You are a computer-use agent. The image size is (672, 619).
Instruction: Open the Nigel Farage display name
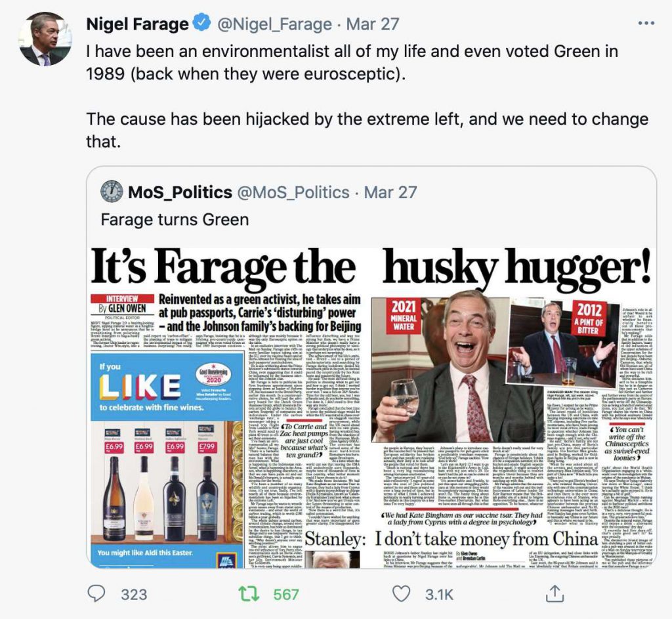coord(137,24)
